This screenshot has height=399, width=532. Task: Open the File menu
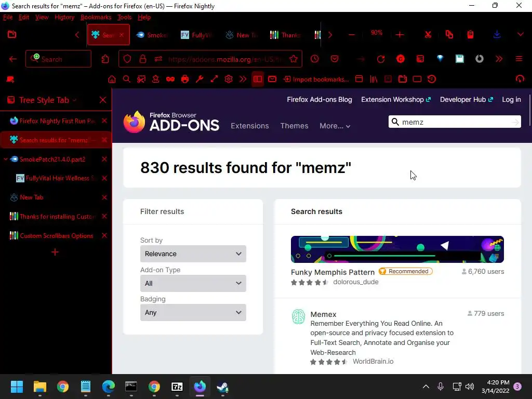8,17
